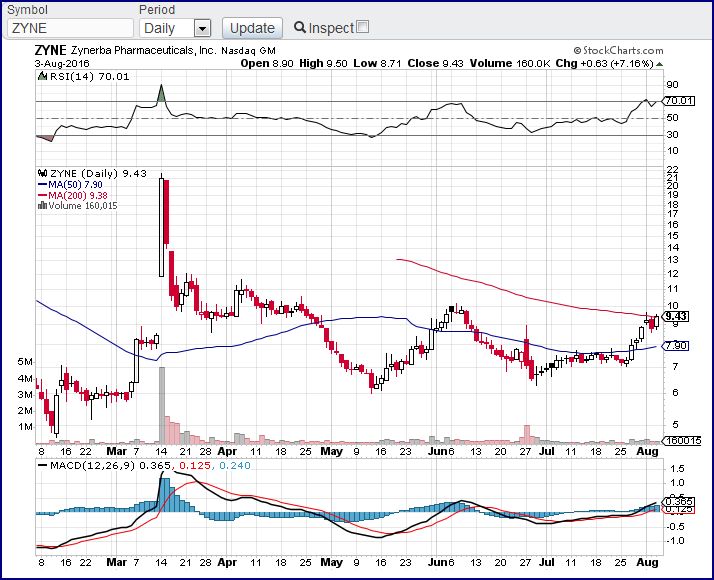Click the Nasdaq GM exchange label
714x580 pixels.
point(248,51)
